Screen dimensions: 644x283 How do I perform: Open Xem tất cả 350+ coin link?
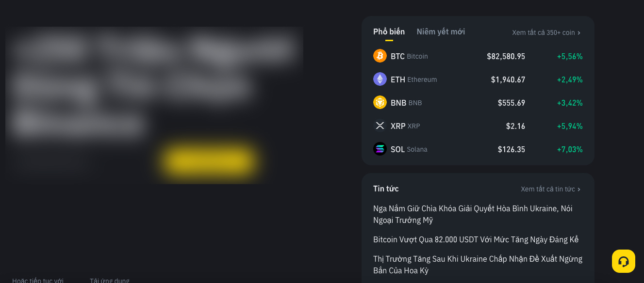[x=543, y=33]
